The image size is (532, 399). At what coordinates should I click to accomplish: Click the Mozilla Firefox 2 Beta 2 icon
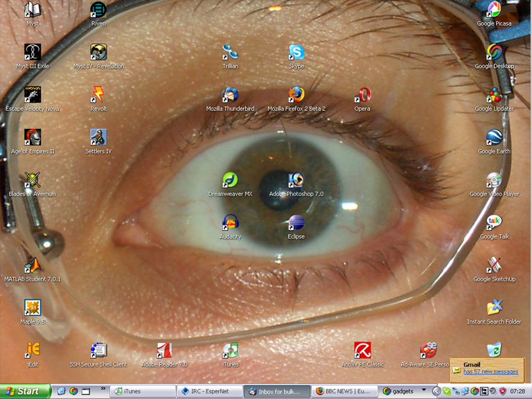296,100
